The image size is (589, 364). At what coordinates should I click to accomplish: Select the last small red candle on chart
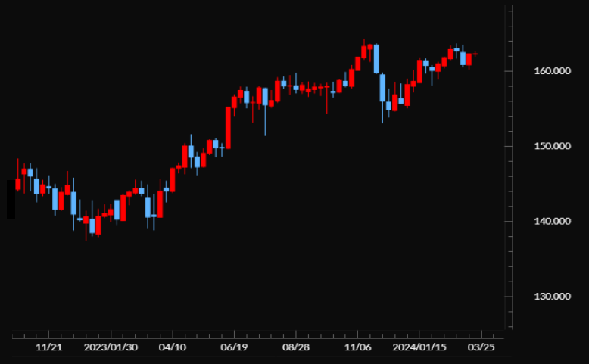(475, 54)
